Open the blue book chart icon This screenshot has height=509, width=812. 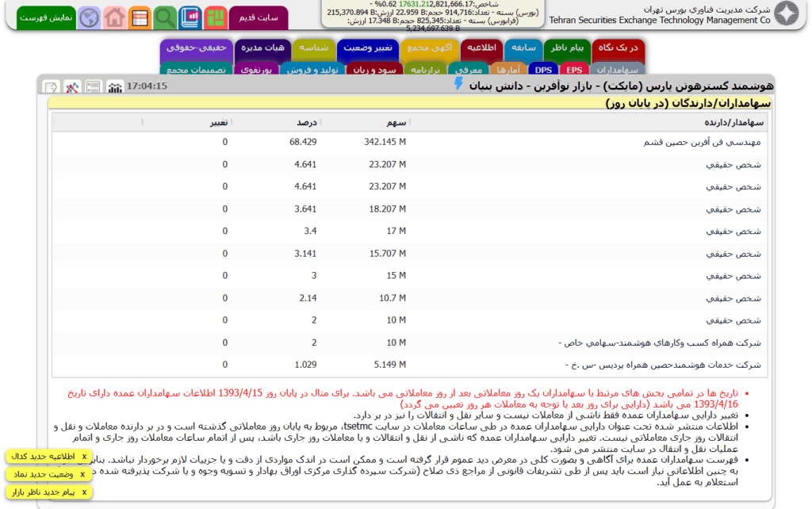point(190,17)
